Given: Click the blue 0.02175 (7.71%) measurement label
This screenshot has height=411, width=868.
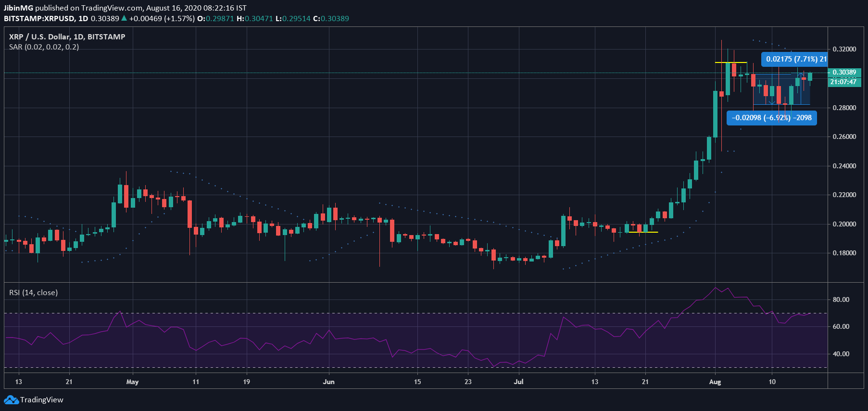Looking at the screenshot, I should tap(794, 59).
